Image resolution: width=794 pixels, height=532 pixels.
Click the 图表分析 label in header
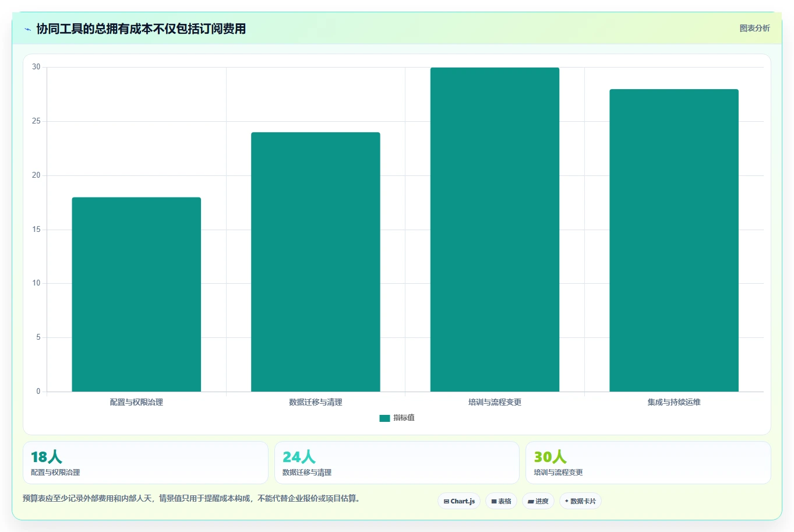pos(754,28)
